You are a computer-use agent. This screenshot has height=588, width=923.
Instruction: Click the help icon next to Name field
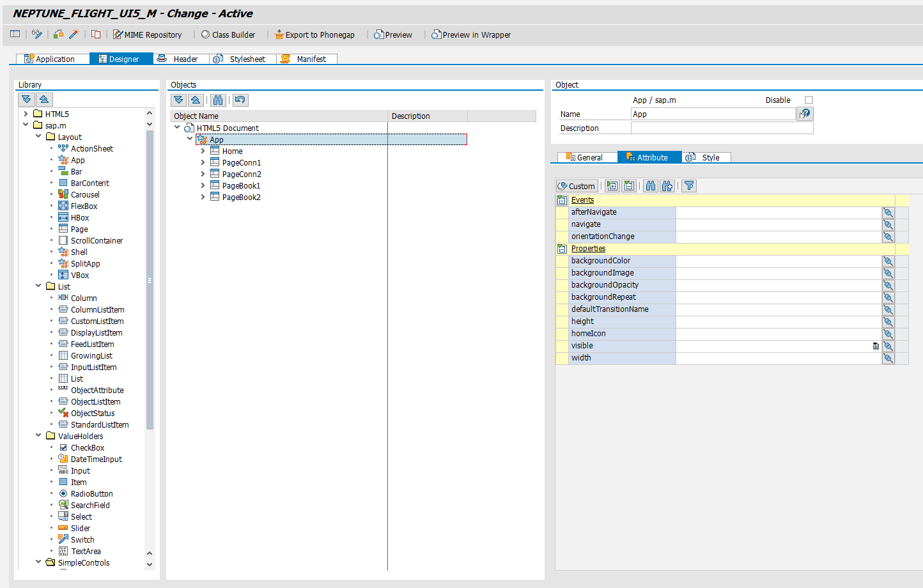(x=805, y=114)
